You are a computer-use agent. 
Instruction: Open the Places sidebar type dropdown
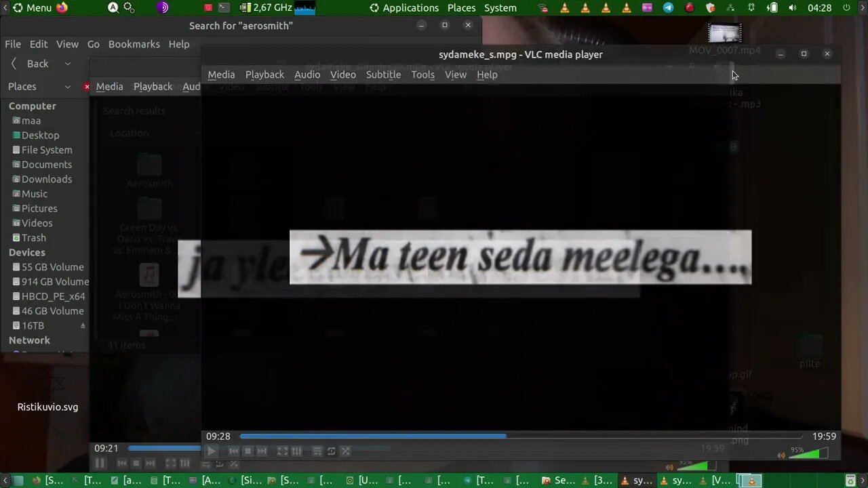[39, 87]
